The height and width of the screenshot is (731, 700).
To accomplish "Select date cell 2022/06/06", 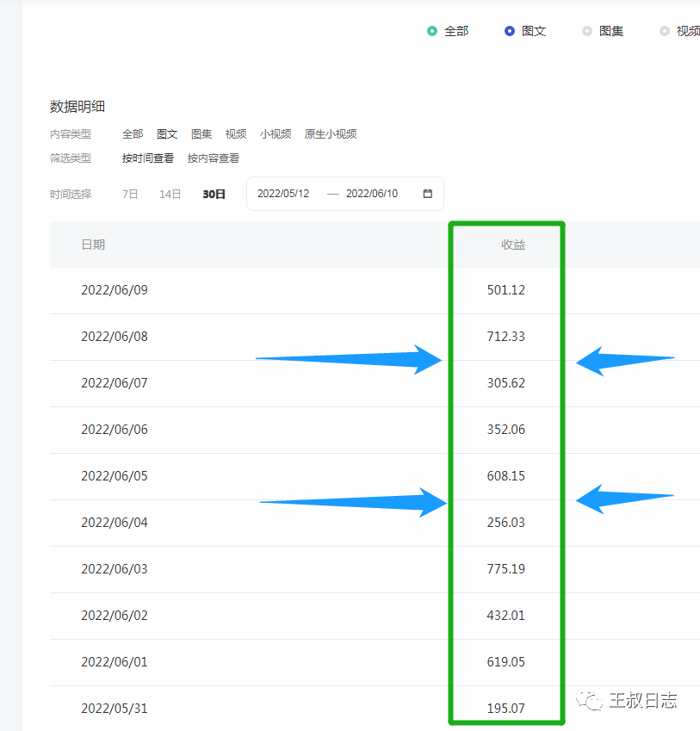I will 115,430.
